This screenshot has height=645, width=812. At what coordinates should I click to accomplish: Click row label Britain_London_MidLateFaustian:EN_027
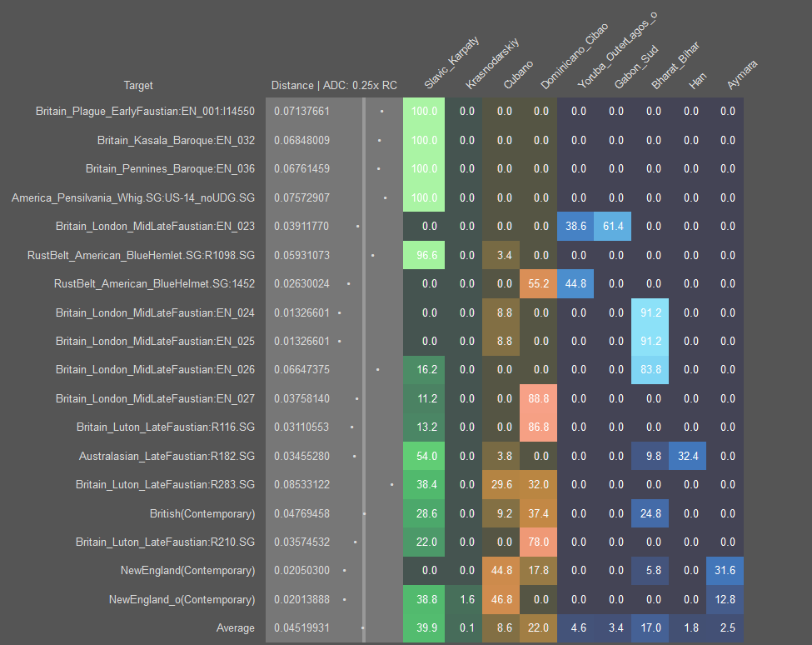pyautogui.click(x=156, y=399)
